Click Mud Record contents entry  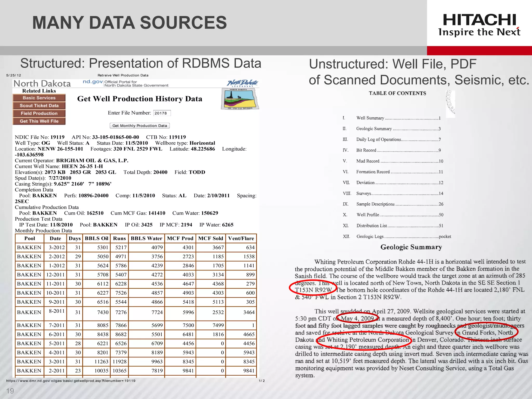point(393,161)
